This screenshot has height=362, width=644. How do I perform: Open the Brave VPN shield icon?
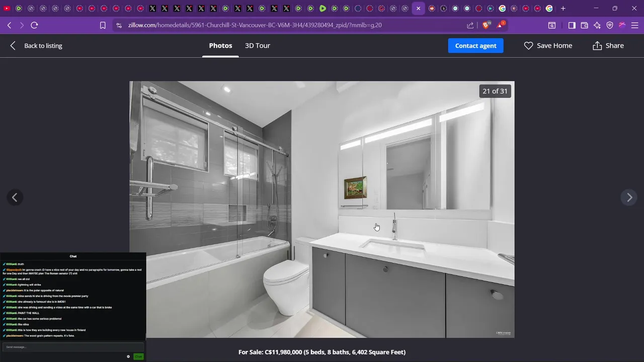(610, 25)
